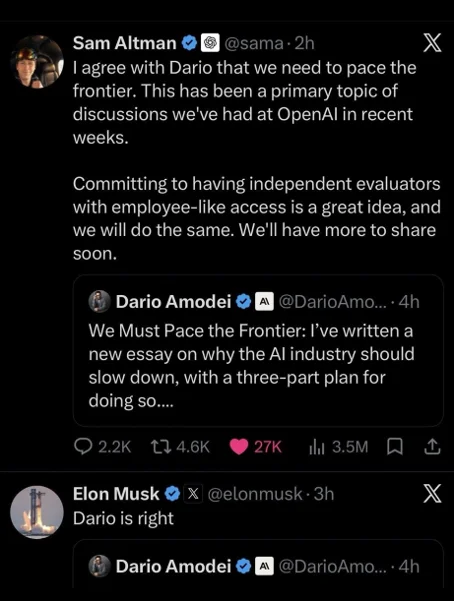Image resolution: width=454 pixels, height=601 pixels.
Task: Click the share icon on Sam Altman's post
Action: pyautogui.click(x=432, y=447)
